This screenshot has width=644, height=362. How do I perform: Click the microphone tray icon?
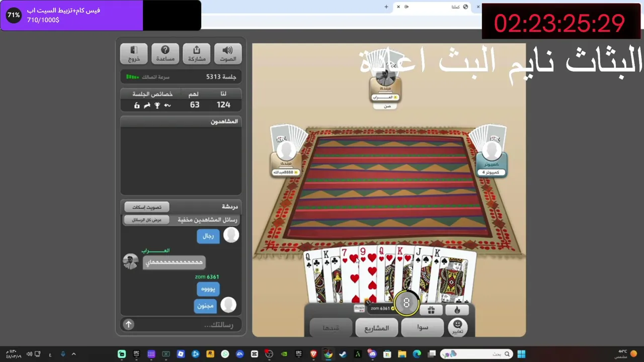tap(63, 354)
